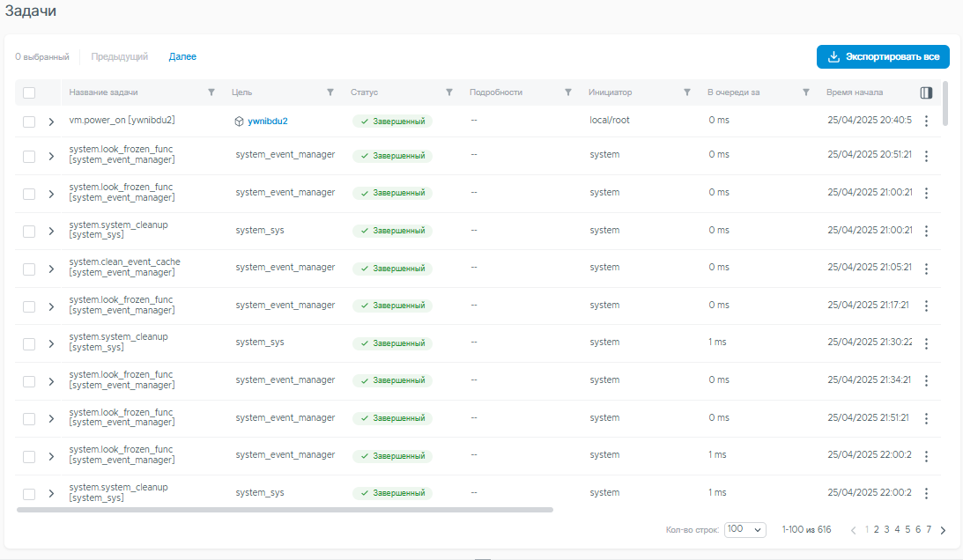Screen dimensions: 963x560
Task: Open filter for Инициатор column
Action: point(687,92)
